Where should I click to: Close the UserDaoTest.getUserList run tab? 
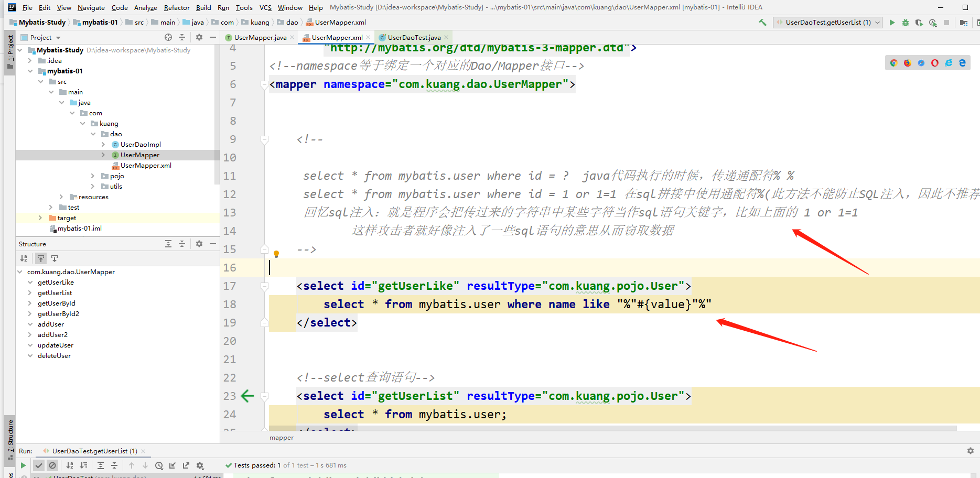pos(143,451)
